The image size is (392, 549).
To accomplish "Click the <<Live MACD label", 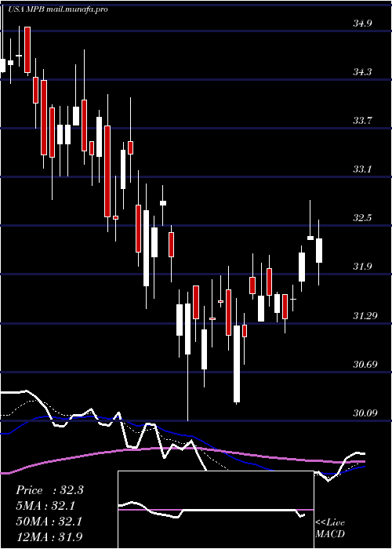I will 330,528.
